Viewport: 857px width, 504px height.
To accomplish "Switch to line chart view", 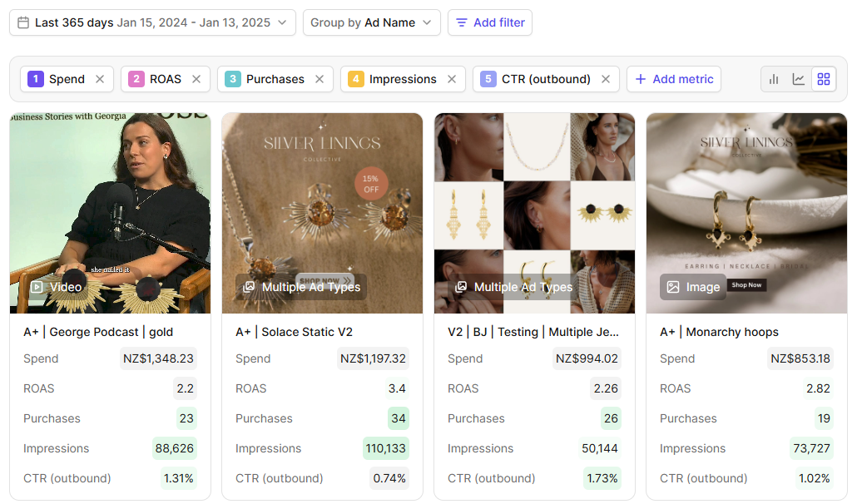I will (799, 79).
